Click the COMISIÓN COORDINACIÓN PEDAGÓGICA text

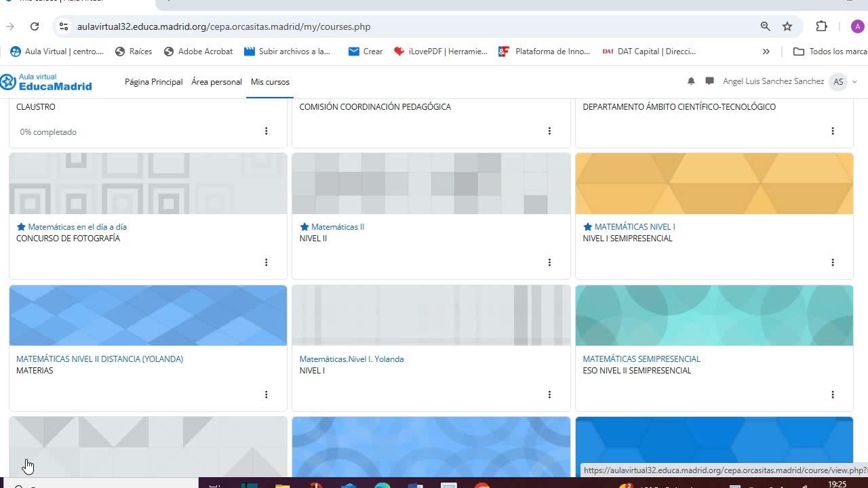coord(375,107)
